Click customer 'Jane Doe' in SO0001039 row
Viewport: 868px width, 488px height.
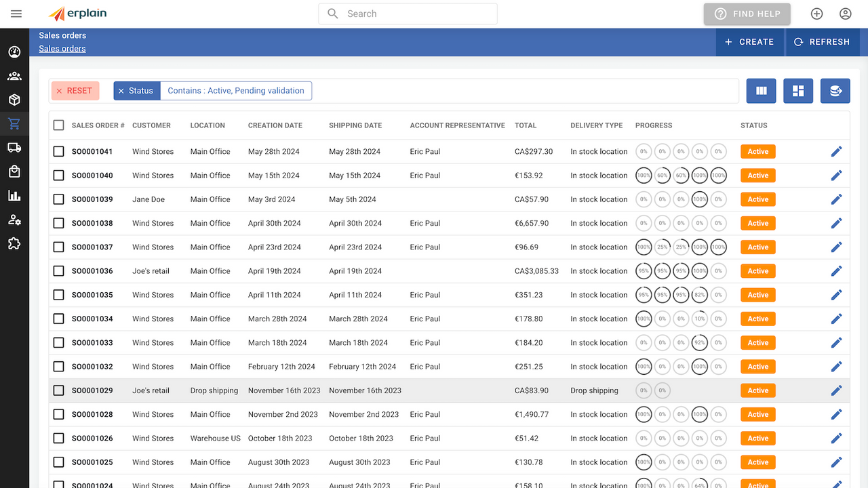coord(149,199)
